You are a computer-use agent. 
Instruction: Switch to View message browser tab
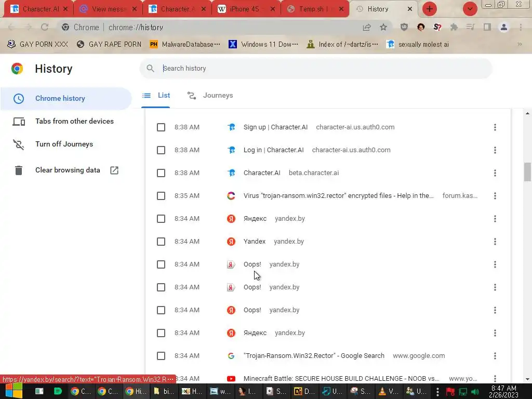[108, 9]
